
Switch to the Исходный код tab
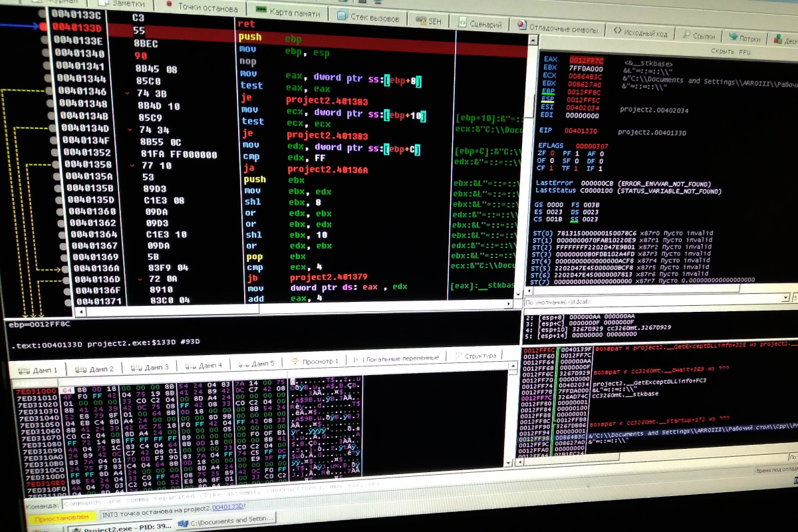point(640,32)
